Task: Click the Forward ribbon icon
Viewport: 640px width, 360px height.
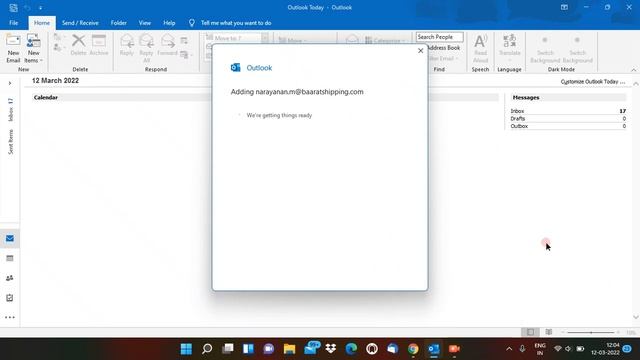Action: (x=167, y=45)
